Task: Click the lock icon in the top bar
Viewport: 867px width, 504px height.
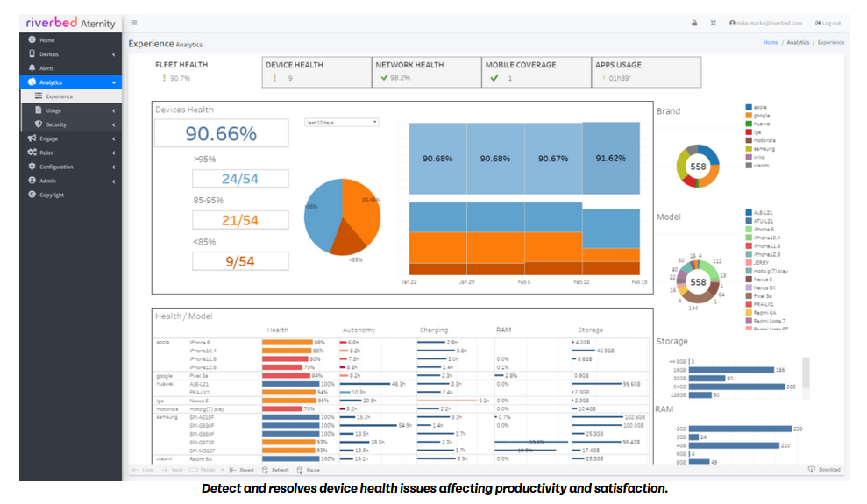Action: [694, 23]
